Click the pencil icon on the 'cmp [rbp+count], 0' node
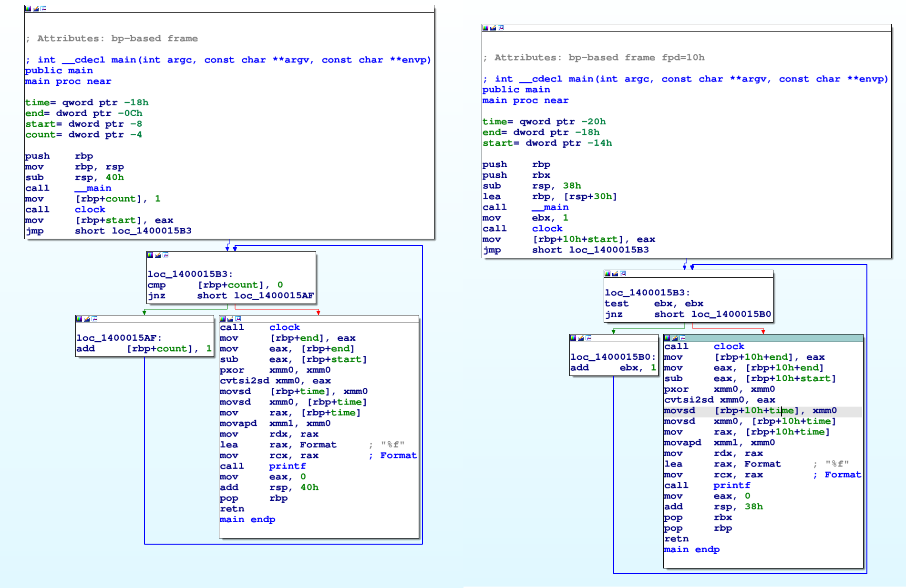This screenshot has width=906, height=588. pos(158,255)
